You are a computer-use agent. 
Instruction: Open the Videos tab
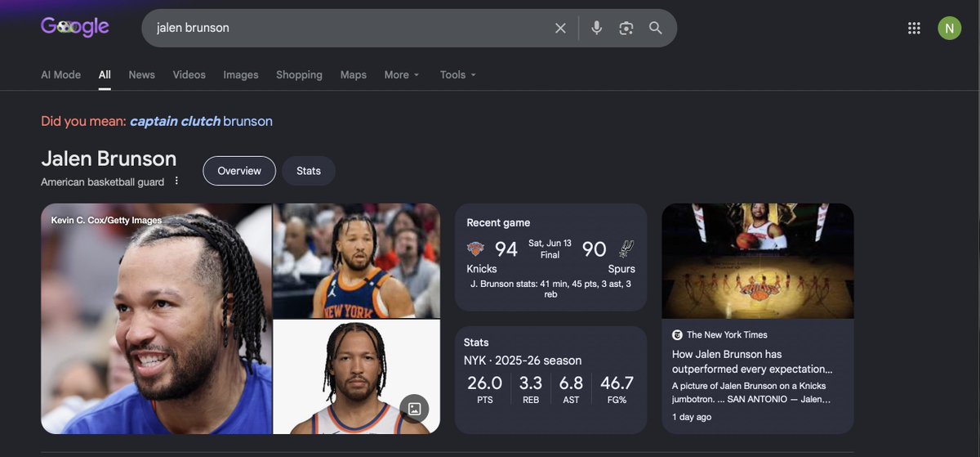189,74
